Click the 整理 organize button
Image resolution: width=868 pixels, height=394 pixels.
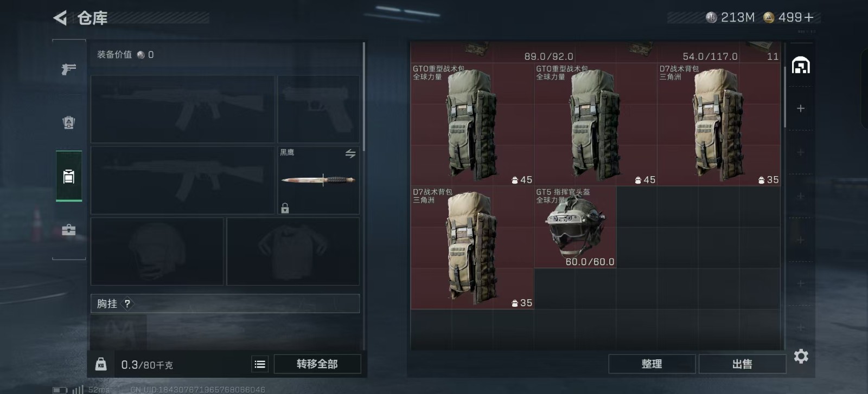pyautogui.click(x=652, y=364)
